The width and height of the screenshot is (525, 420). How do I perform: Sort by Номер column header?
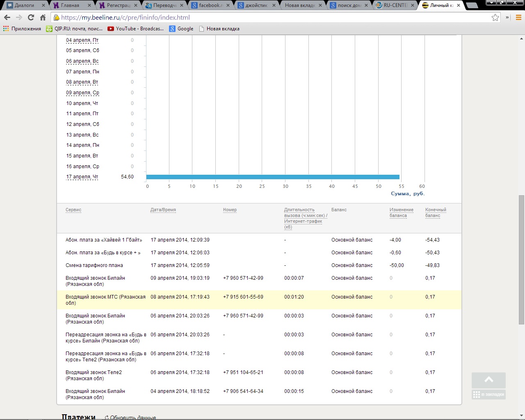pos(230,210)
